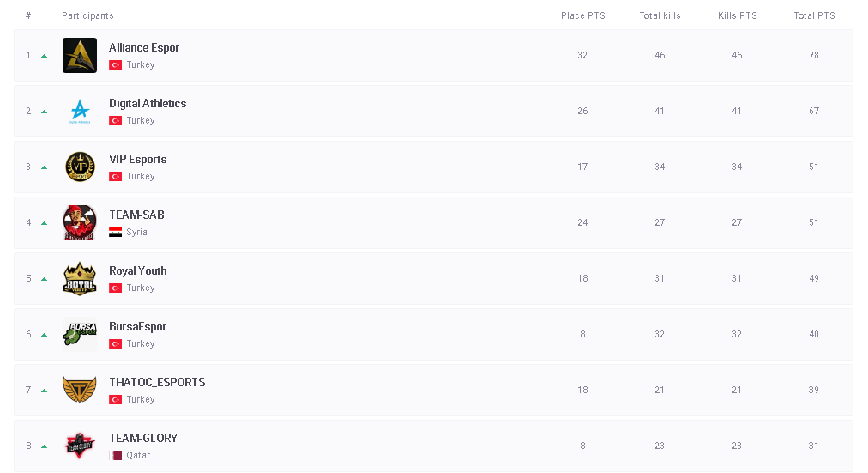Open the BursaEspor team name link
Image resolution: width=868 pixels, height=473 pixels.
click(137, 327)
